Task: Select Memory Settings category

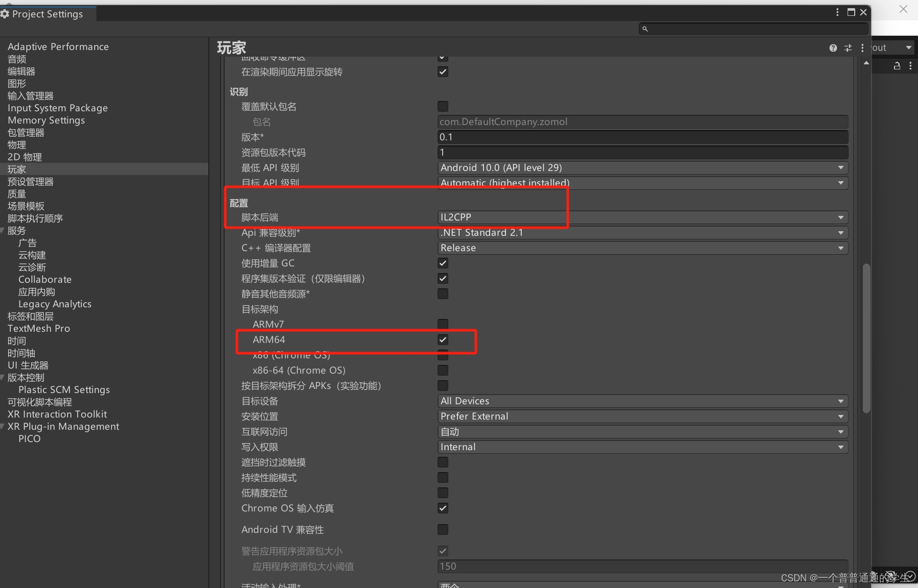Action: point(46,120)
